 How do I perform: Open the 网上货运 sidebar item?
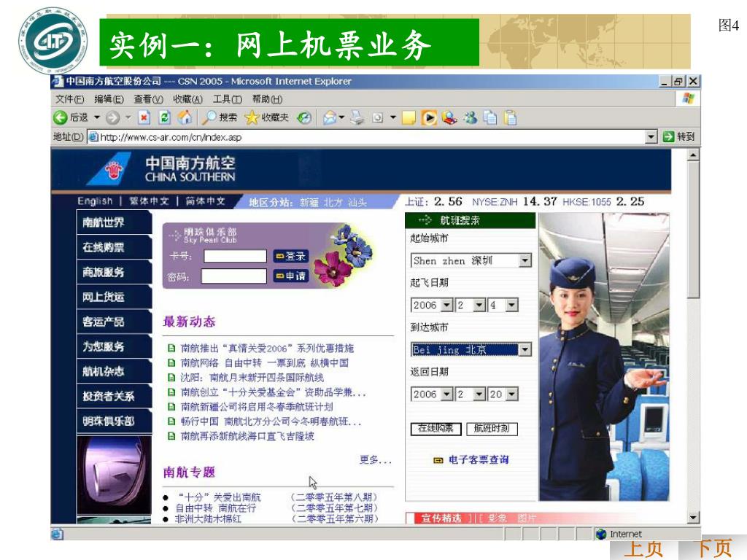115,297
